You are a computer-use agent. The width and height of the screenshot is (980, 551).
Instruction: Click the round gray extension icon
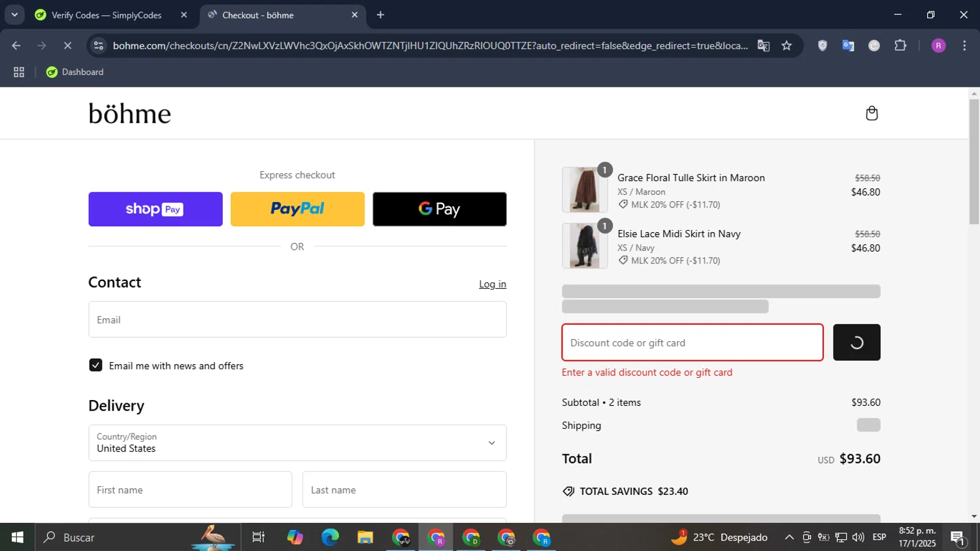(874, 46)
